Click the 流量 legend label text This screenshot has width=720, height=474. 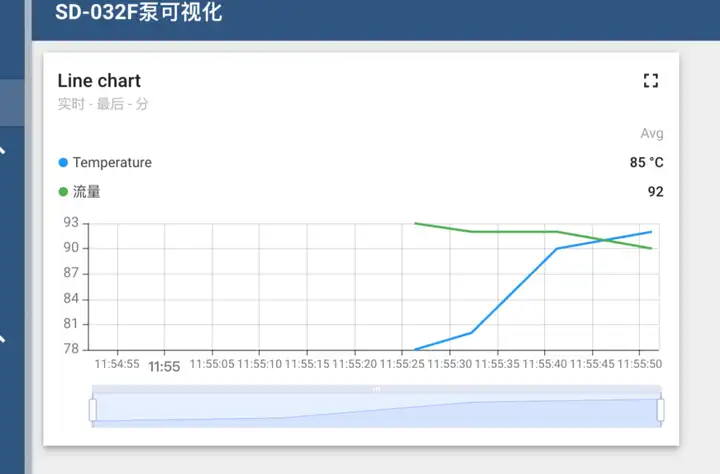click(87, 192)
